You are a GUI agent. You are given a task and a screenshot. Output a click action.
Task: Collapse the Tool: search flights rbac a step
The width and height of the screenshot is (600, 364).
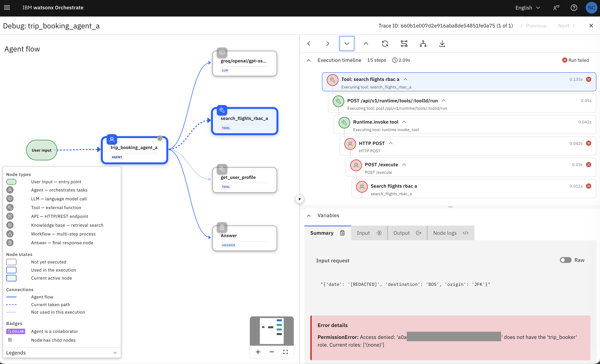click(405, 79)
